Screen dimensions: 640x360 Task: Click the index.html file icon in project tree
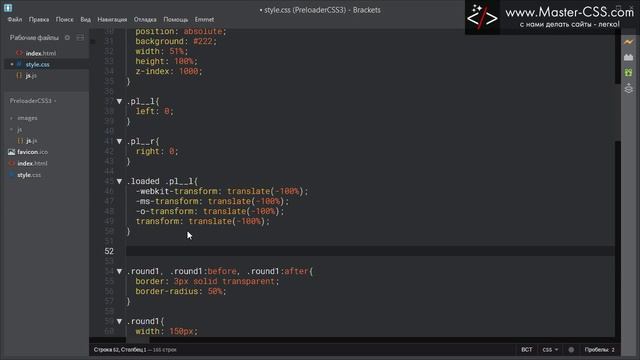coord(11,163)
